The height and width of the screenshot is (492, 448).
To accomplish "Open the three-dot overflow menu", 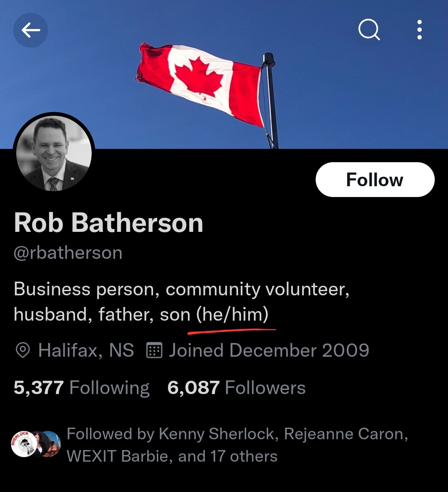I will click(419, 30).
